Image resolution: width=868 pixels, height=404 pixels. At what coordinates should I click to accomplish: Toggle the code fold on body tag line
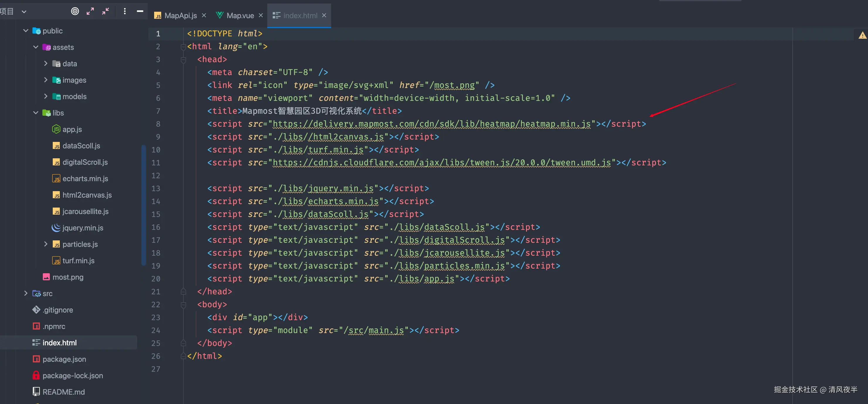[183, 305]
